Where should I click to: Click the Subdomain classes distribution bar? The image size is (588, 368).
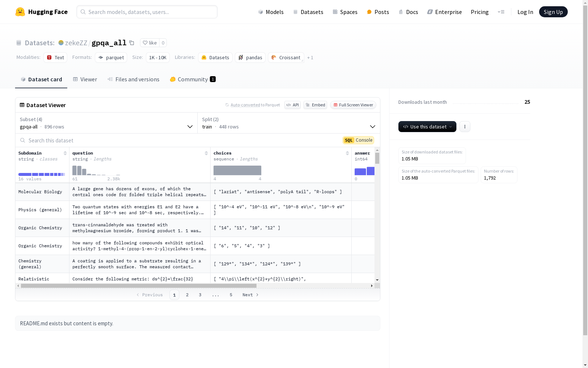[42, 174]
